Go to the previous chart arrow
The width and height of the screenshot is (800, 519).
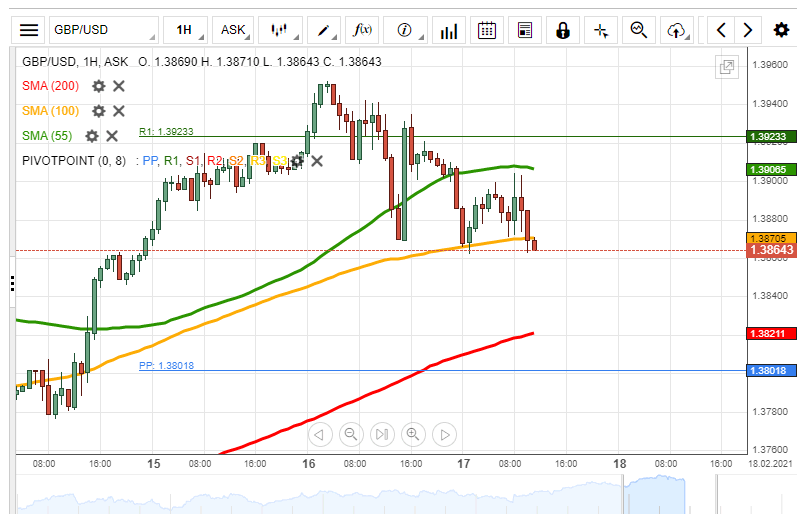[x=721, y=30]
